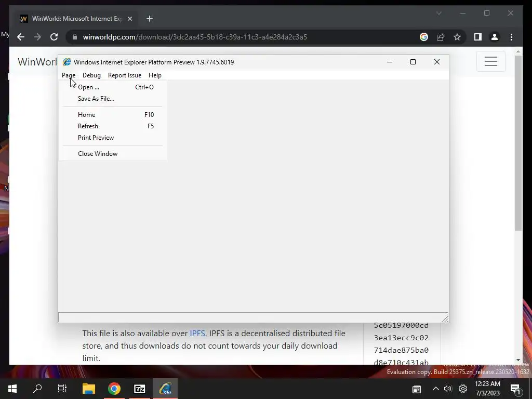Show hidden system tray icons
Image resolution: width=532 pixels, height=399 pixels.
click(436, 389)
